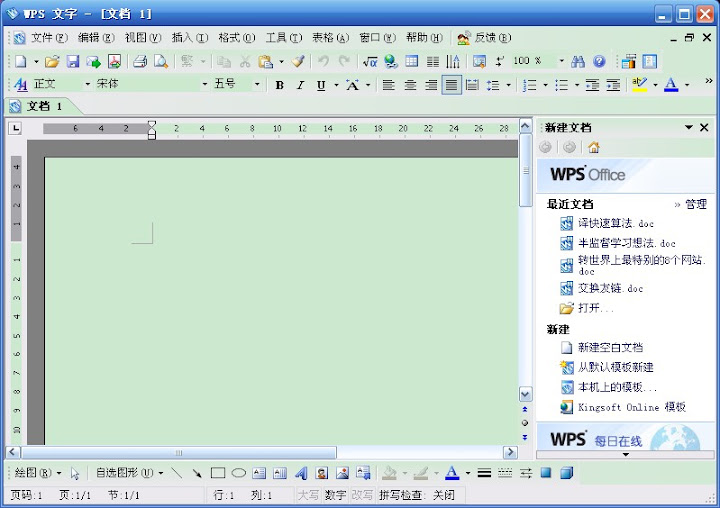Click the vertical scrollbar down arrow

click(525, 394)
